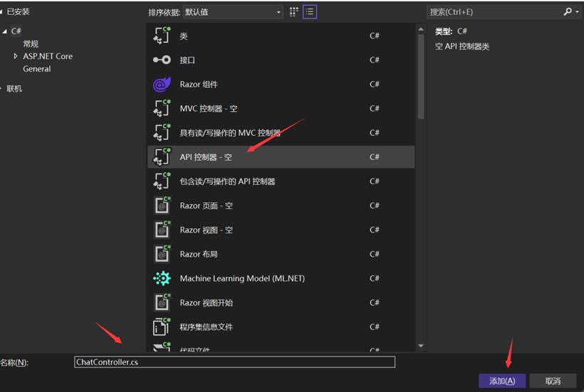Switch to small icons grid view

tap(294, 12)
